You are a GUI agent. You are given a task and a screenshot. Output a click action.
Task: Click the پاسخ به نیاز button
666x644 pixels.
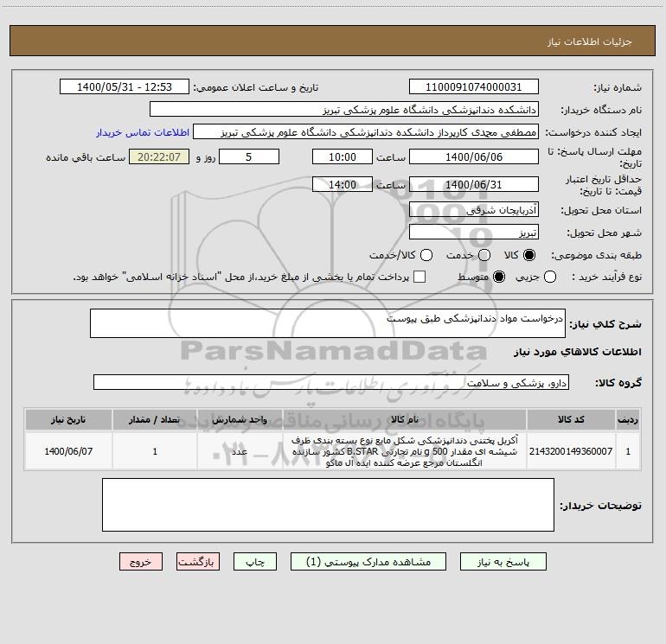coord(503,562)
